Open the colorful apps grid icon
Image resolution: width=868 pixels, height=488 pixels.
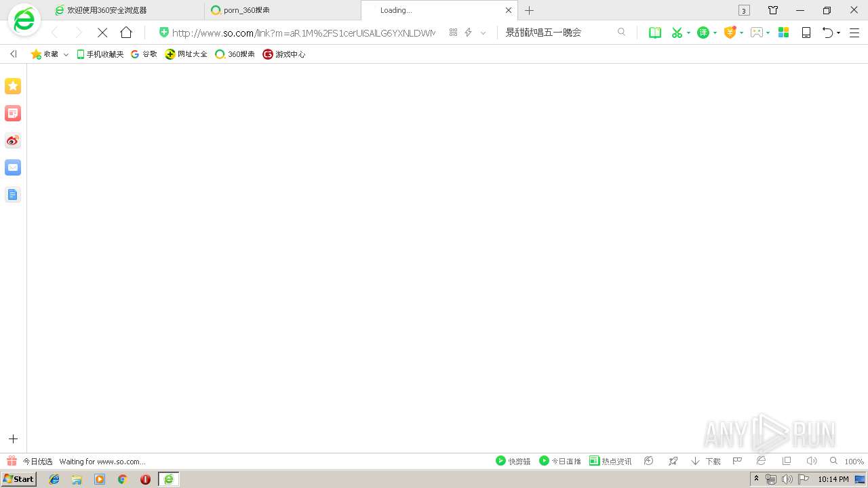(x=783, y=33)
